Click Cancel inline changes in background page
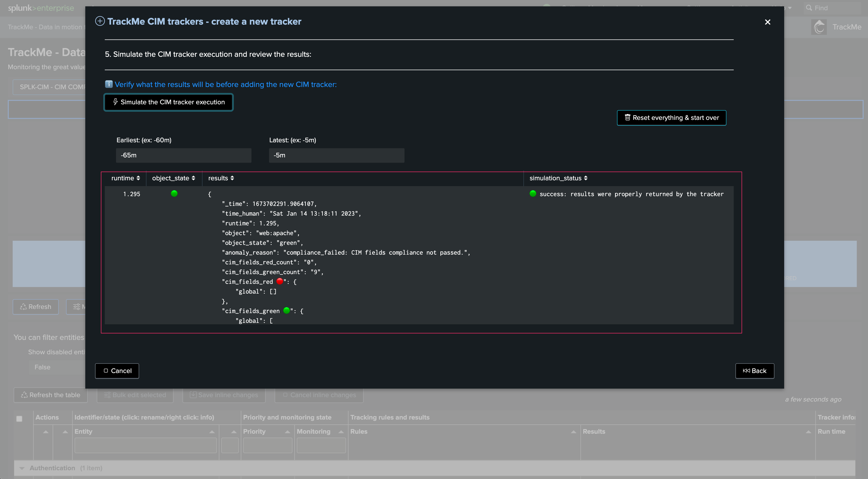Image resolution: width=868 pixels, height=479 pixels. coord(319,395)
